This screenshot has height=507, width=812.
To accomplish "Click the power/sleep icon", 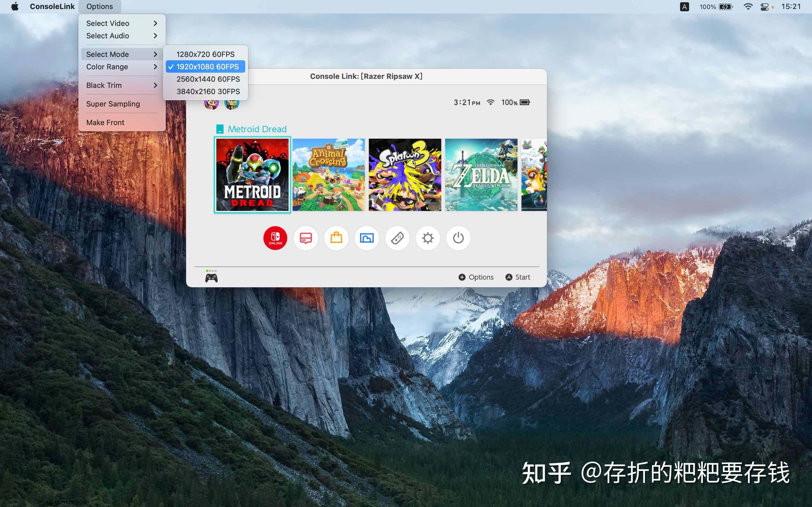I will tap(458, 238).
